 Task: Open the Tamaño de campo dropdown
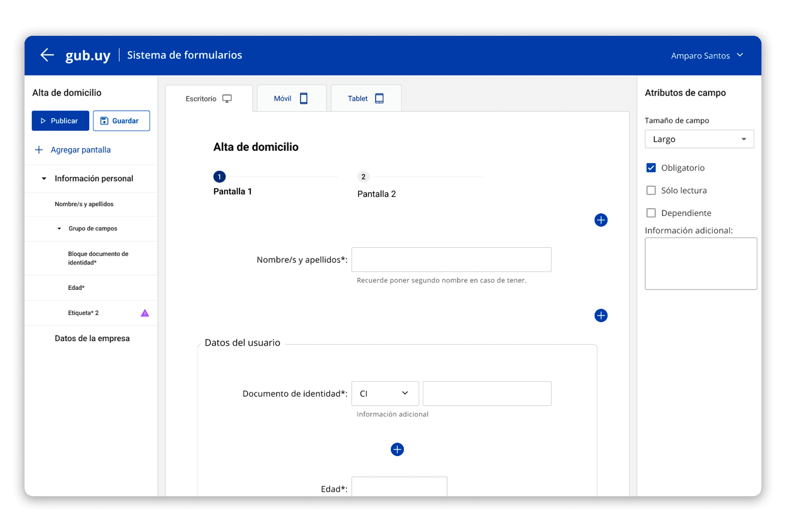tap(699, 139)
